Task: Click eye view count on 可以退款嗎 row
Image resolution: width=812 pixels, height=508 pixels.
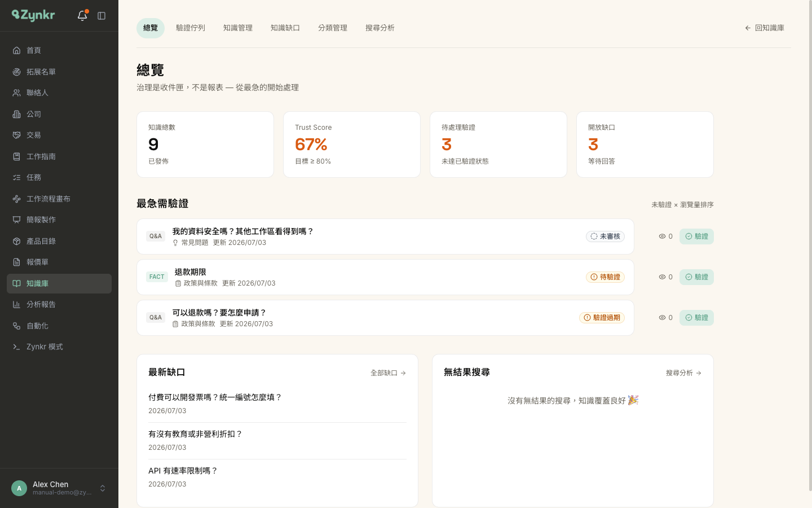Action: click(x=665, y=318)
